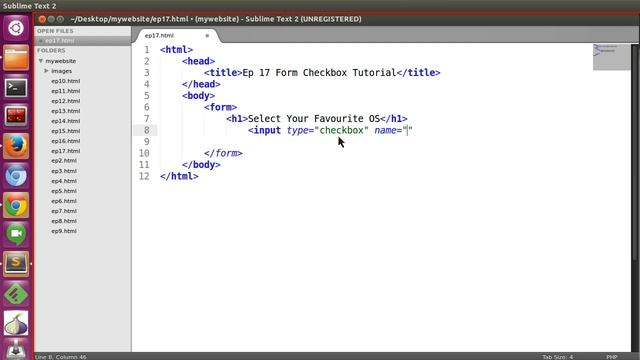Click the minimap code preview
The width and height of the screenshot is (640, 360).
(x=611, y=57)
